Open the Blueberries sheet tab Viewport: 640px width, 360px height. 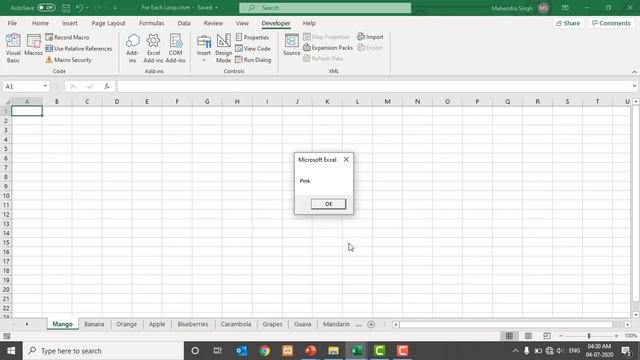[x=193, y=324]
